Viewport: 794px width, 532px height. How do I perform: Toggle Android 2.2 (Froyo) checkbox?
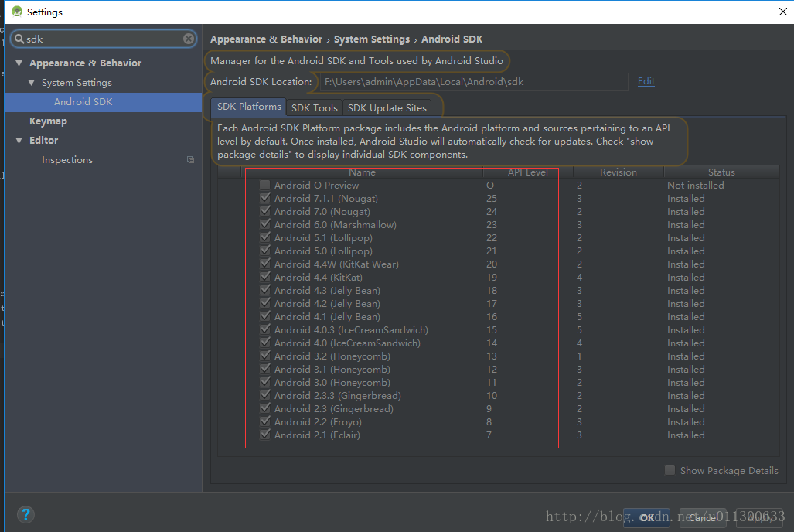[265, 422]
